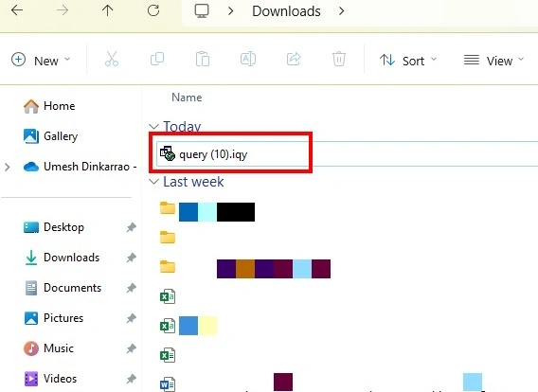
Task: Expand the chevron after Downloads in address bar
Action: point(341,11)
